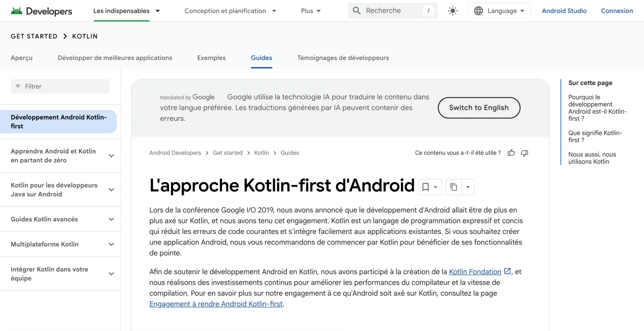Open the Android Studio link

click(564, 11)
